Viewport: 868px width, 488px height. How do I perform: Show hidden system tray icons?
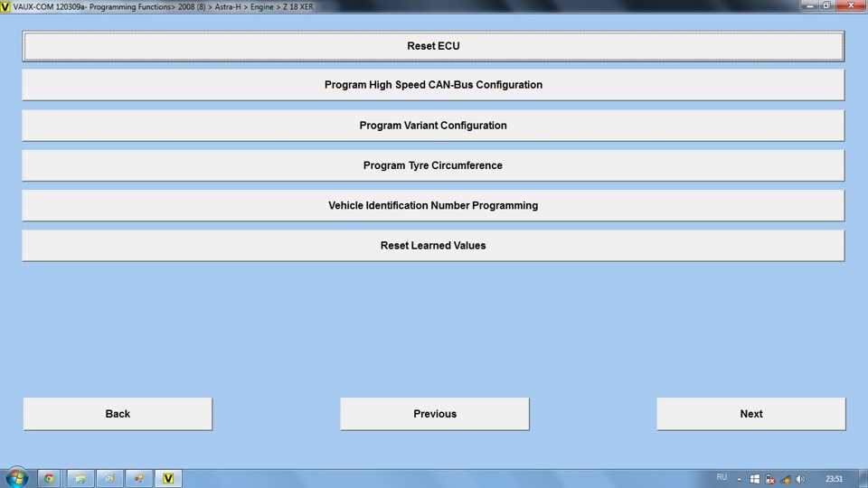pyautogui.click(x=740, y=479)
